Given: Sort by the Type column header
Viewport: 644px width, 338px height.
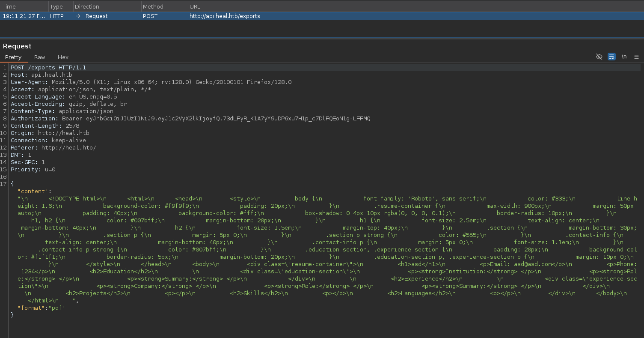Looking at the screenshot, I should click(56, 7).
